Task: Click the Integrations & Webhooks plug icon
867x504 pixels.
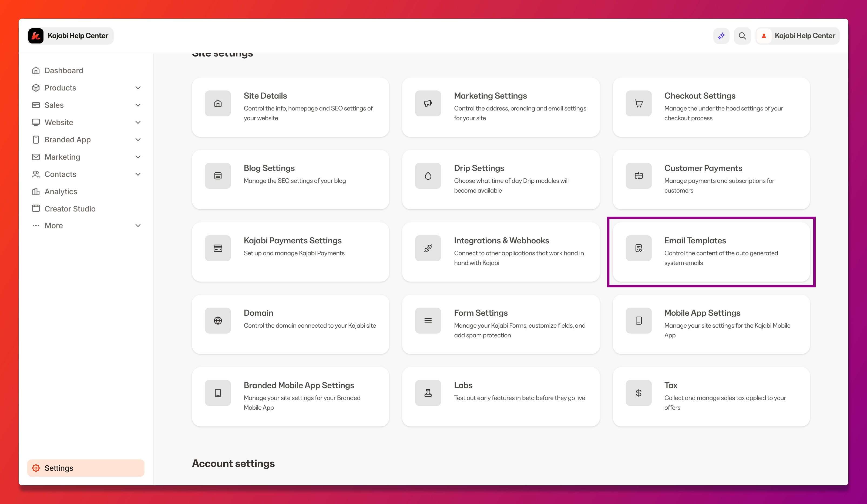Action: pos(428,248)
